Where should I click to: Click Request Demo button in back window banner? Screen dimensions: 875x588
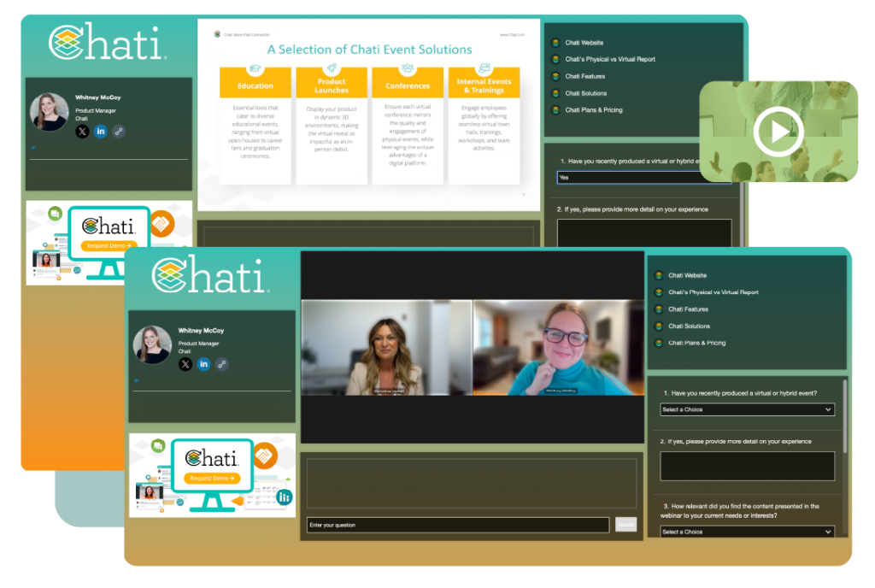(x=109, y=245)
